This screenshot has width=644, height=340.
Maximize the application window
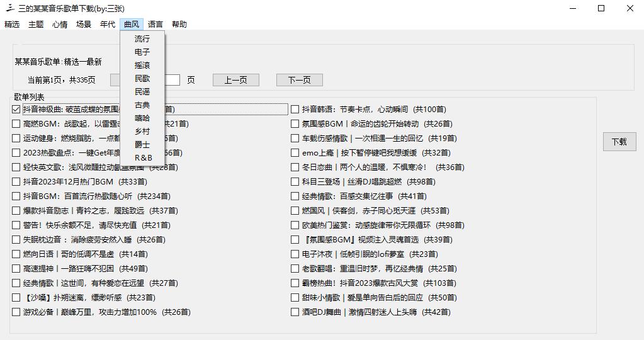[601, 8]
